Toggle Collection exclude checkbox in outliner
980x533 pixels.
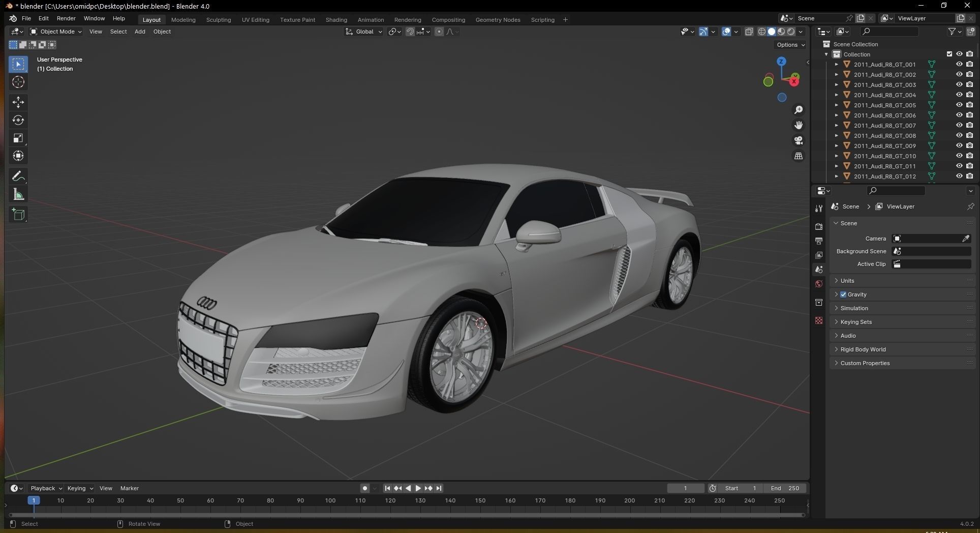coord(949,54)
